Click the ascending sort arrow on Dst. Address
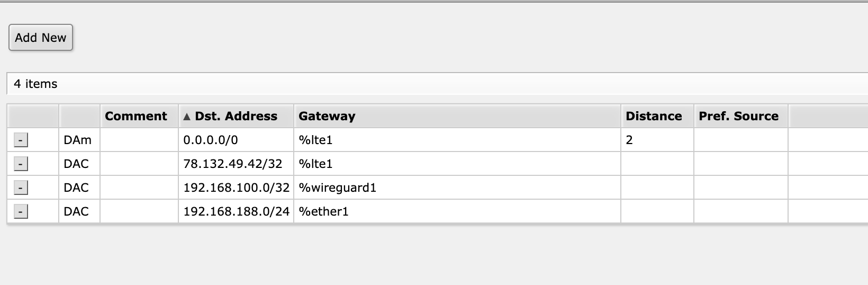 [186, 117]
